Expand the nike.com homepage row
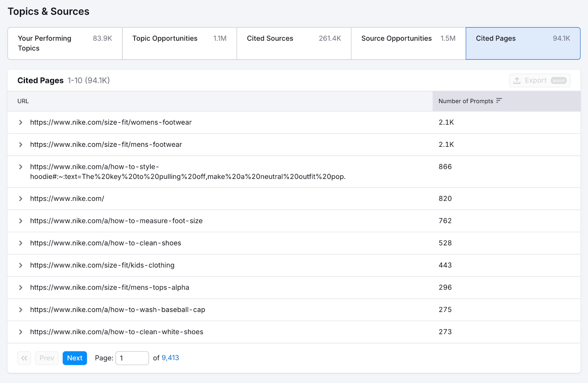Screen dimensions: 588x383 coord(21,199)
